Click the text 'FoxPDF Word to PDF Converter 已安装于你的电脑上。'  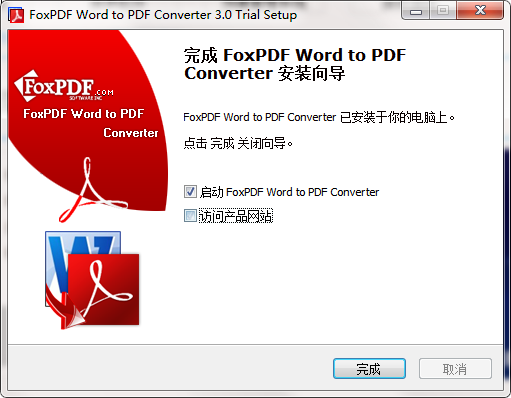(x=319, y=117)
